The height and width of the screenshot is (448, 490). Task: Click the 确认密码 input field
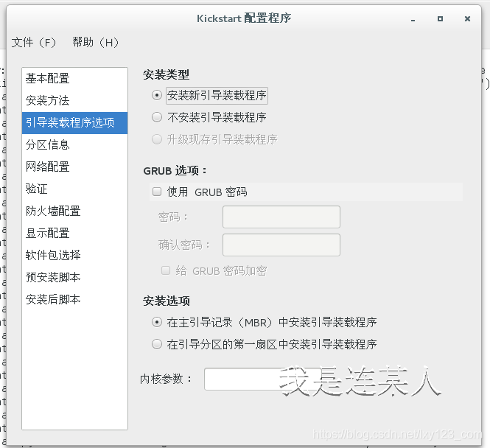[x=281, y=245]
